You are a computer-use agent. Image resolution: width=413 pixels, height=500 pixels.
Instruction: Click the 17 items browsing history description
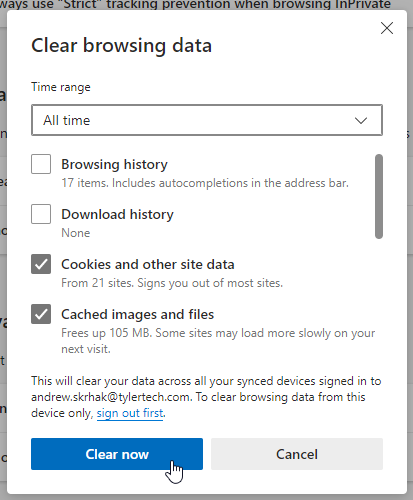[x=205, y=183]
